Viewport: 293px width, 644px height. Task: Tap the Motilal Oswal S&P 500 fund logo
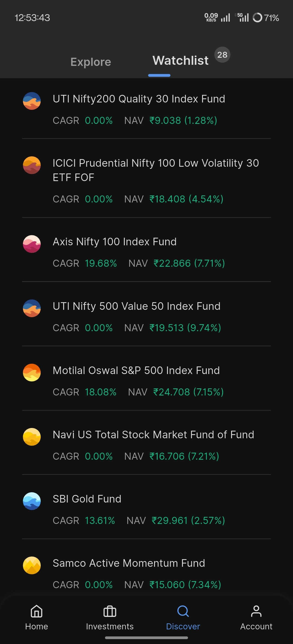coord(32,372)
